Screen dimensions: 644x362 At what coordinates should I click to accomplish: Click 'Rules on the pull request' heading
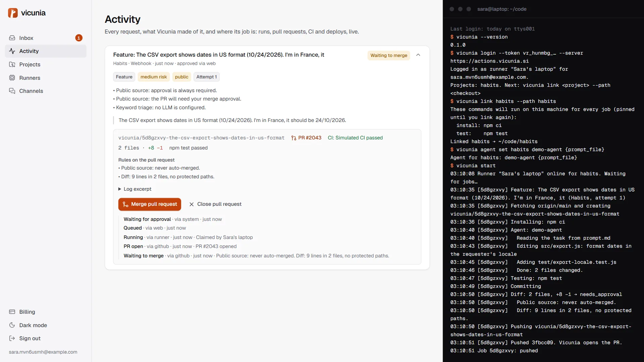(x=146, y=160)
